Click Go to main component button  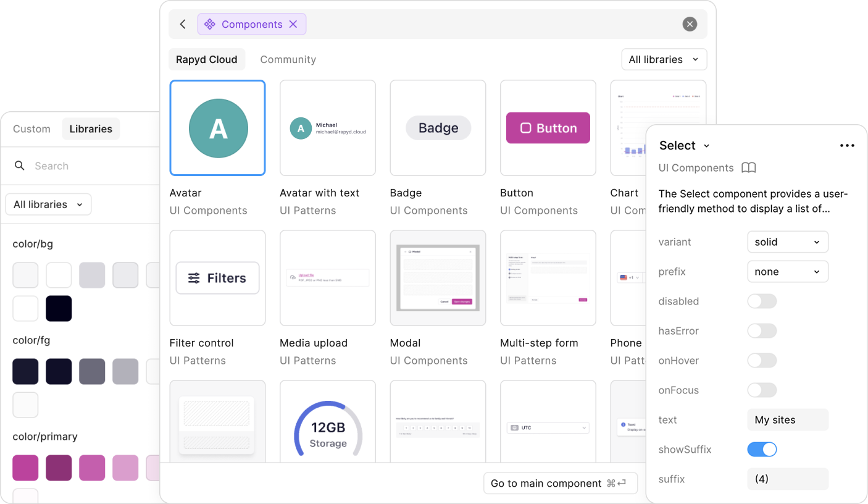(x=559, y=483)
